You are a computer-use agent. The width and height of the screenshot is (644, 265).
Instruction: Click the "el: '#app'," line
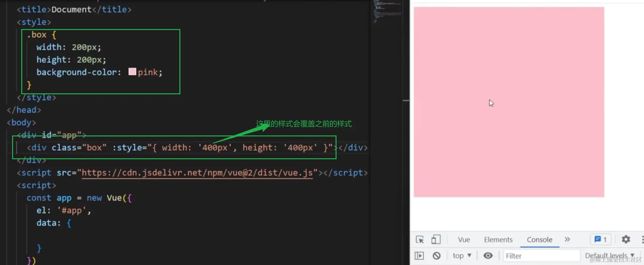[64, 210]
